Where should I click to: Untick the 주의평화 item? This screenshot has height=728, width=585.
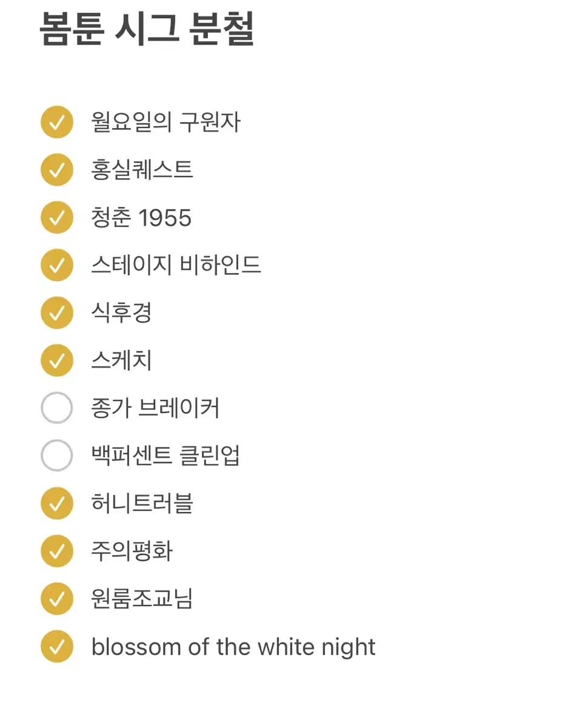pos(57,551)
